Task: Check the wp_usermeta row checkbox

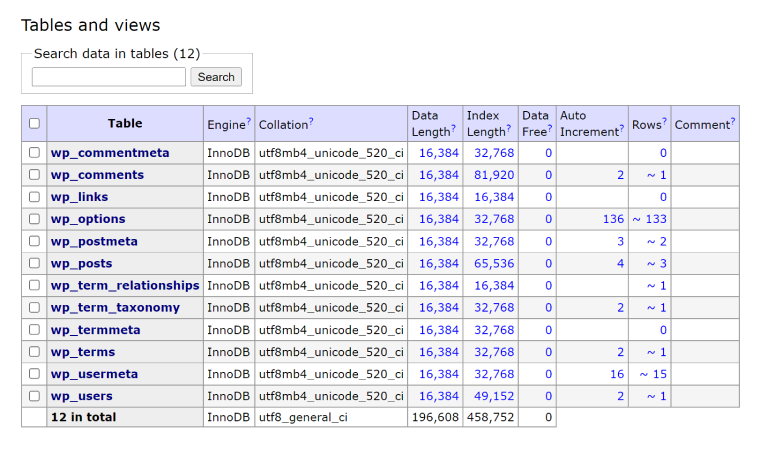Action: coord(34,373)
